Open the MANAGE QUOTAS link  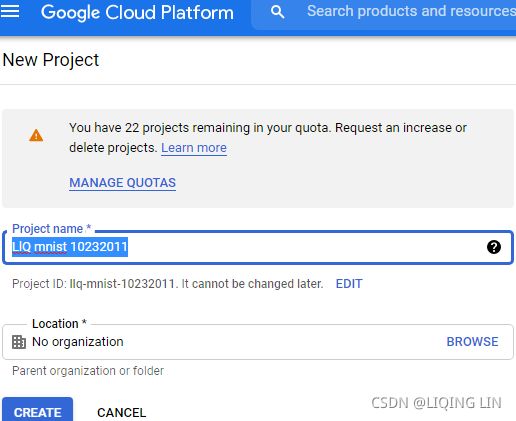[122, 183]
